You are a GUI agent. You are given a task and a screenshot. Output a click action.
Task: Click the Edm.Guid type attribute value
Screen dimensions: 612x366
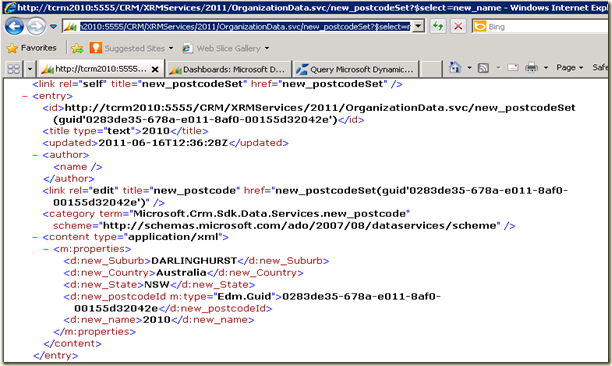pyautogui.click(x=244, y=296)
